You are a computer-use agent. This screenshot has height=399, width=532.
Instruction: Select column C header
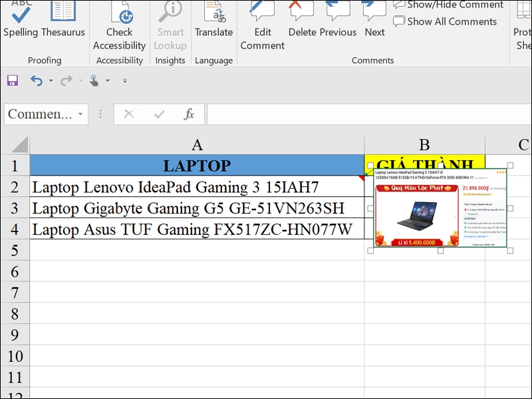(x=509, y=144)
